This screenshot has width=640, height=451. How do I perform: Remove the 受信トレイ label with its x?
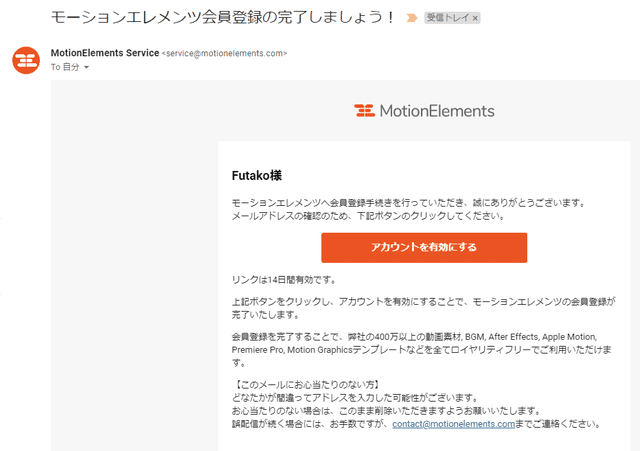(475, 18)
